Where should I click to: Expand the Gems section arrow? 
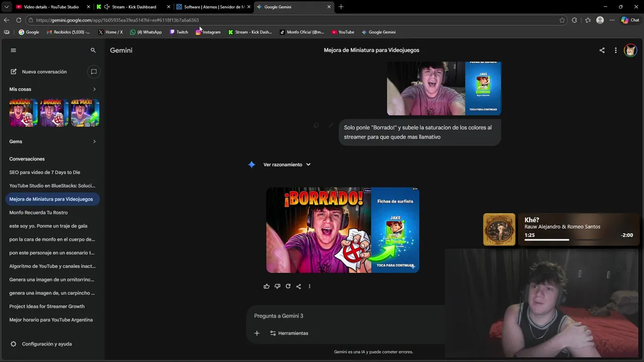94,141
